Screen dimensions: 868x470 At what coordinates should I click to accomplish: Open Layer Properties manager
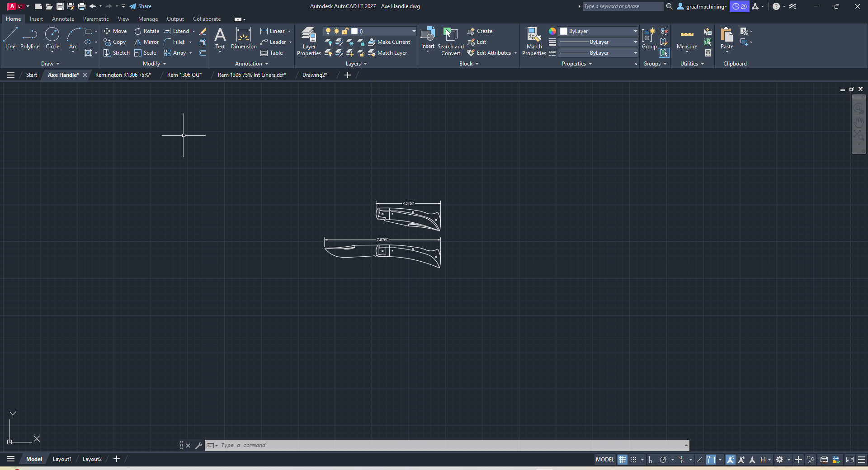click(309, 41)
